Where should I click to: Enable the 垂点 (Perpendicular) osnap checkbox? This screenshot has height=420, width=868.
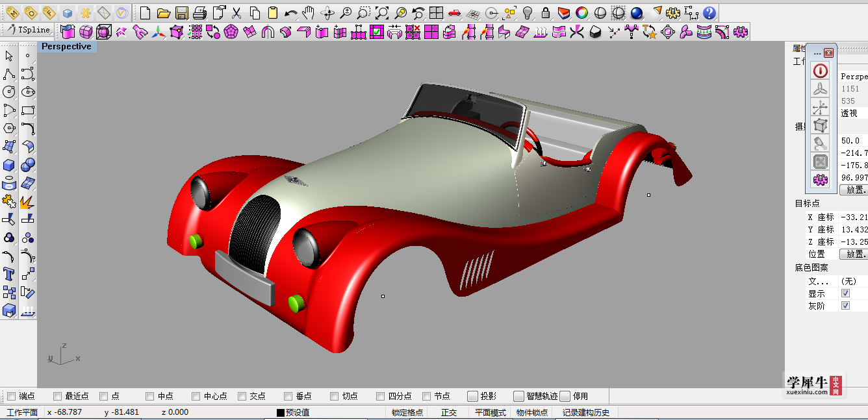pos(288,396)
